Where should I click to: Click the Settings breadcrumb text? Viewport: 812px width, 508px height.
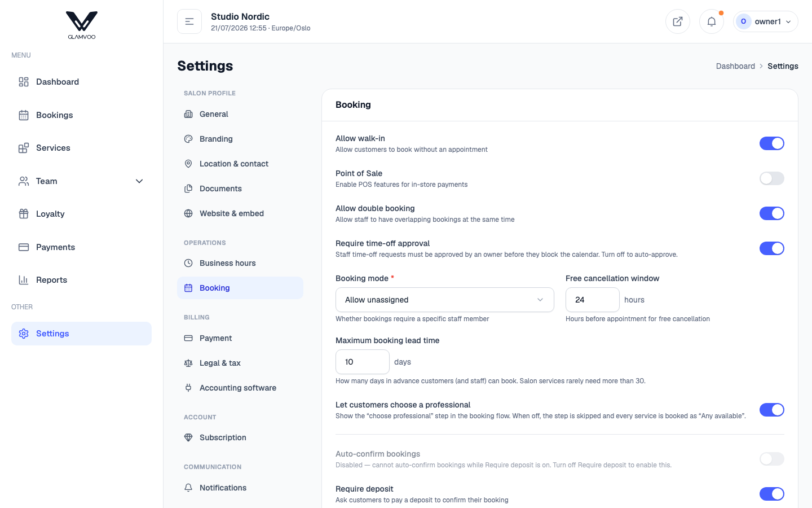pos(783,66)
